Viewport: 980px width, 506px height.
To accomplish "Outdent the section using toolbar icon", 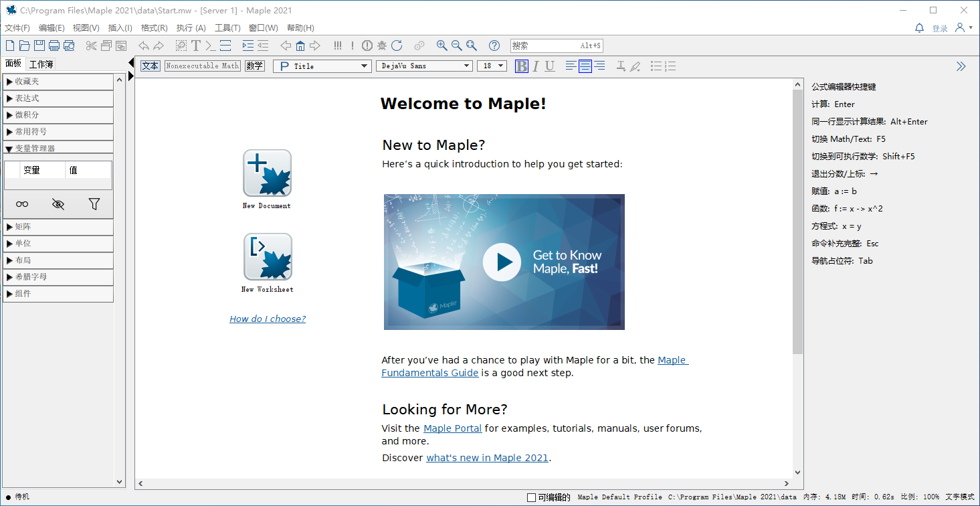I will tap(263, 46).
